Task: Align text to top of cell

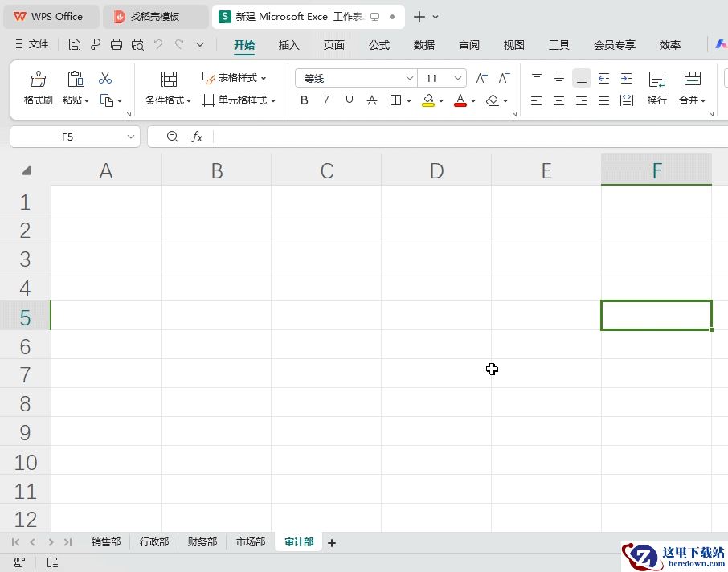Action: pos(537,78)
